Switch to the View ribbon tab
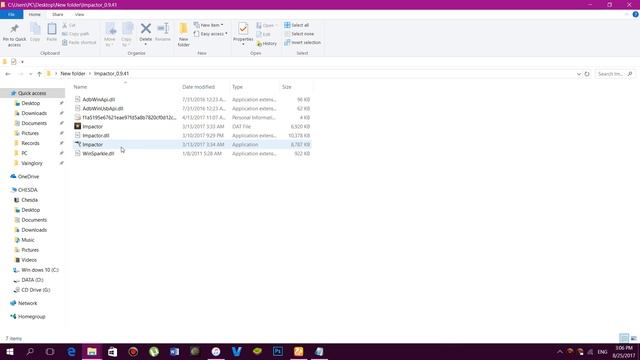Image resolution: width=640 pixels, height=360 pixels. coord(79,14)
